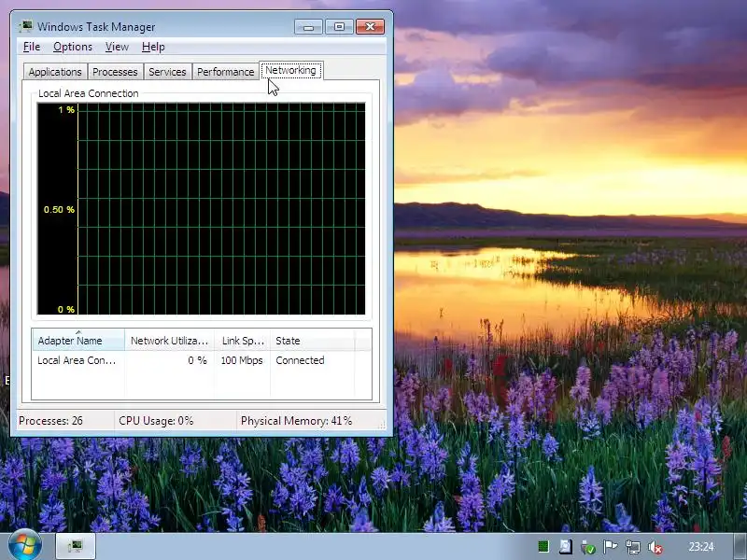Click the Task Manager taskbar button
The image size is (747, 560).
point(76,546)
